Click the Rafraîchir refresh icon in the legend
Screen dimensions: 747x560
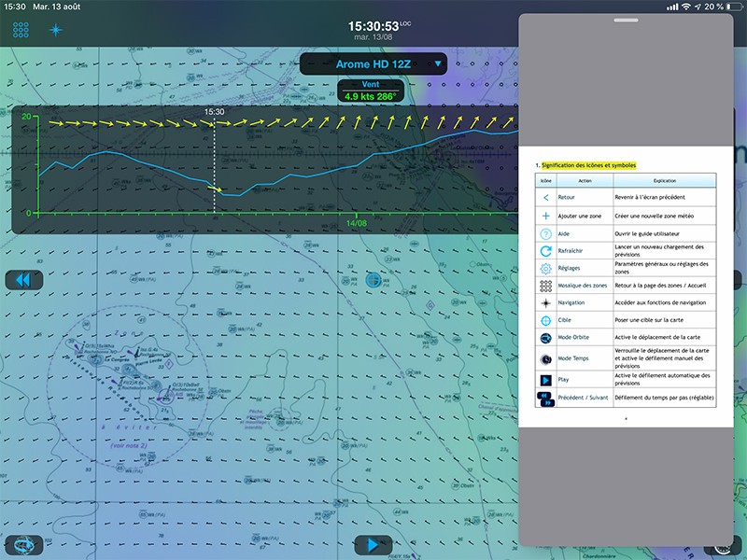(x=546, y=251)
